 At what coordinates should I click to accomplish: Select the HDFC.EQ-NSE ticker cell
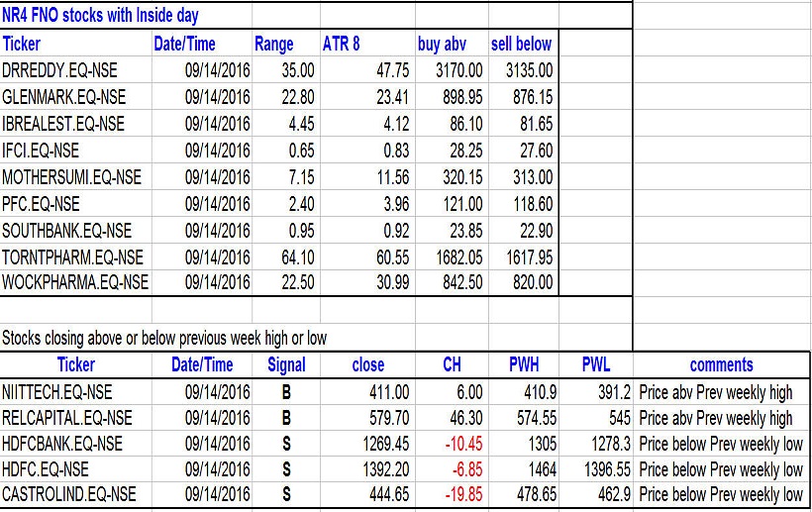(45, 470)
